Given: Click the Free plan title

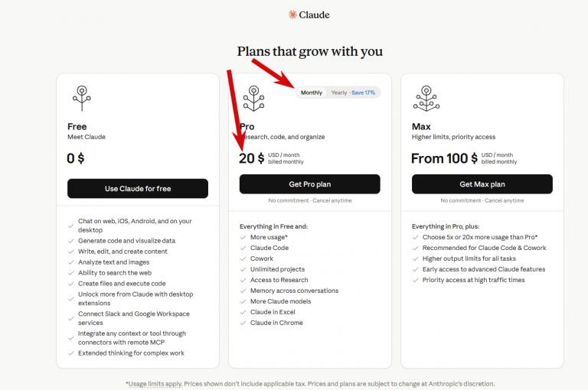Looking at the screenshot, I should (77, 127).
